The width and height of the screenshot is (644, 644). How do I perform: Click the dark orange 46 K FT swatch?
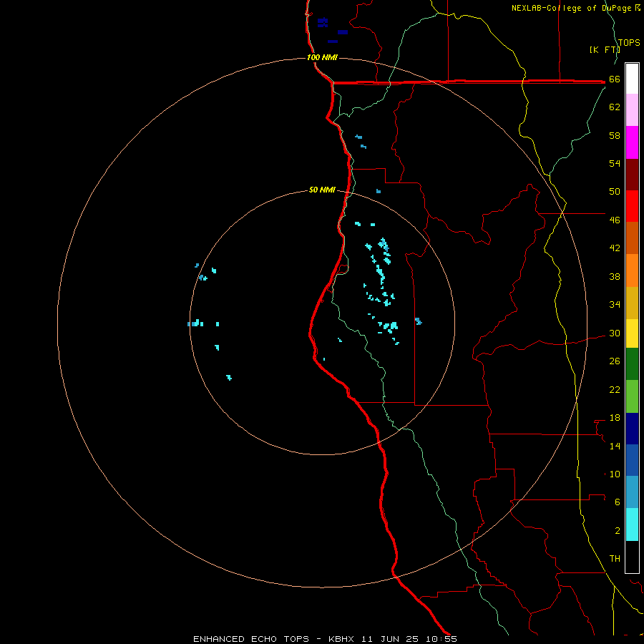click(632, 238)
